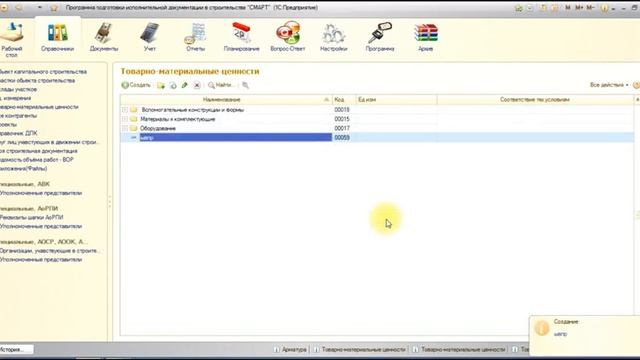Image resolution: width=640 pixels, height=360 pixels.
Task: Open Ед. измерения link in sidebar
Action: [16, 98]
